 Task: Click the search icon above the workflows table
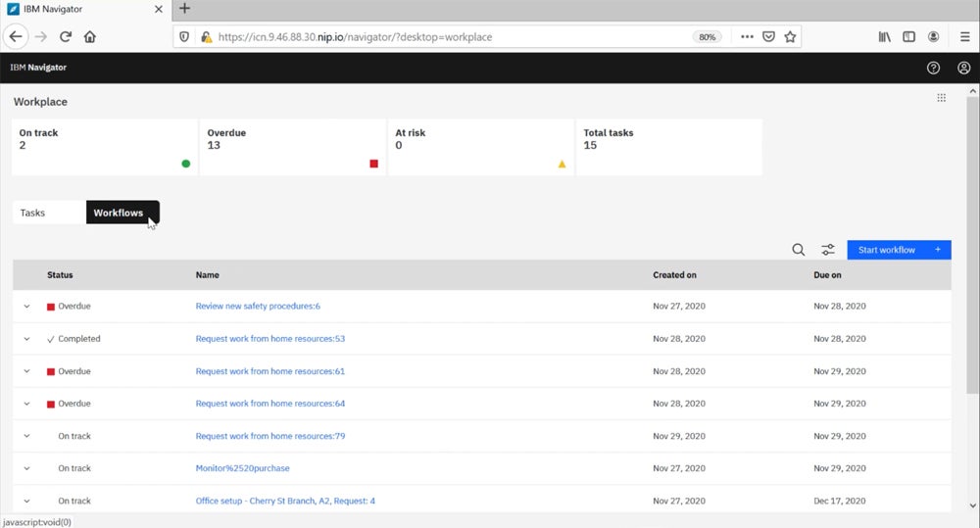pyautogui.click(x=798, y=250)
